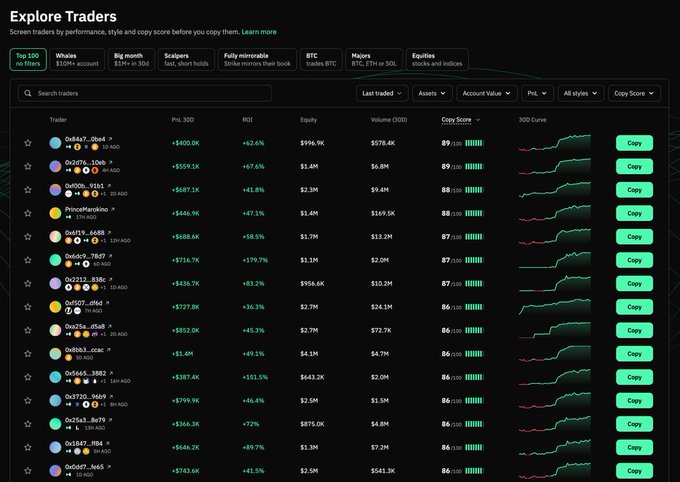Screen dimensions: 680x482
Task: Expand the Account Value filter
Action: [x=487, y=93]
